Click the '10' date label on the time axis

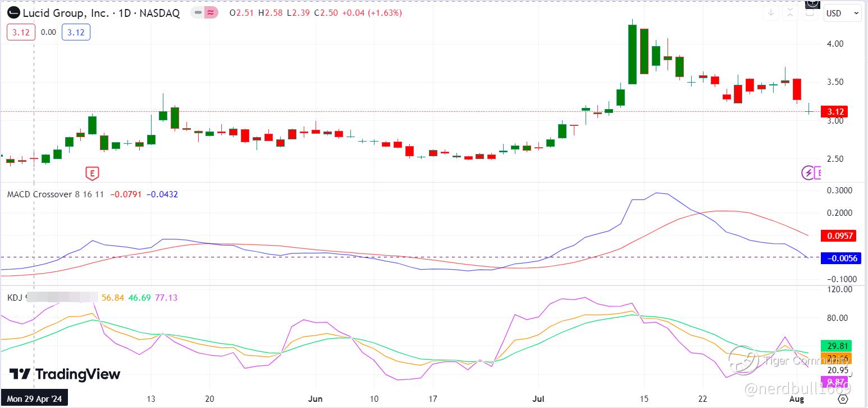373,399
